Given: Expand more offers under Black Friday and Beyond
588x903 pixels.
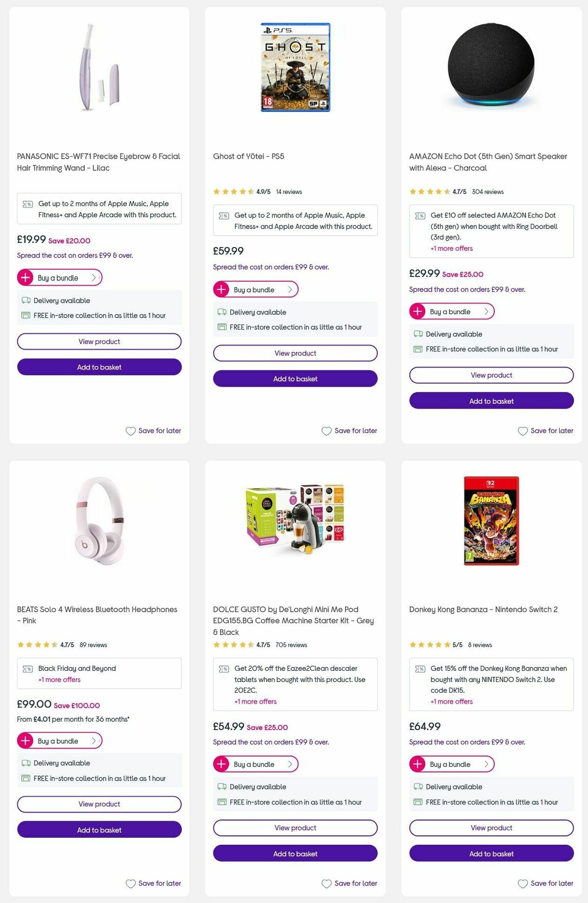Looking at the screenshot, I should click(x=59, y=680).
